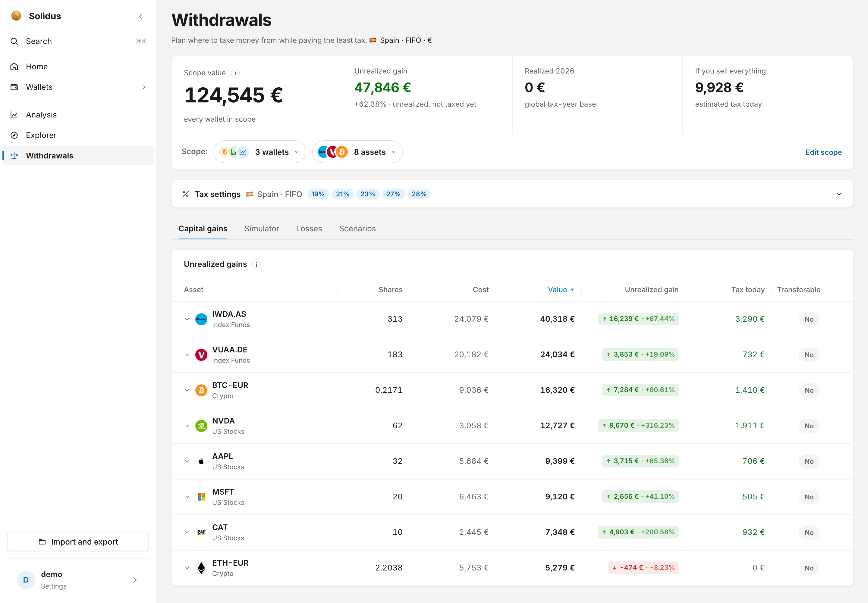
Task: Click the Wallets wallet icon
Action: 14,87
